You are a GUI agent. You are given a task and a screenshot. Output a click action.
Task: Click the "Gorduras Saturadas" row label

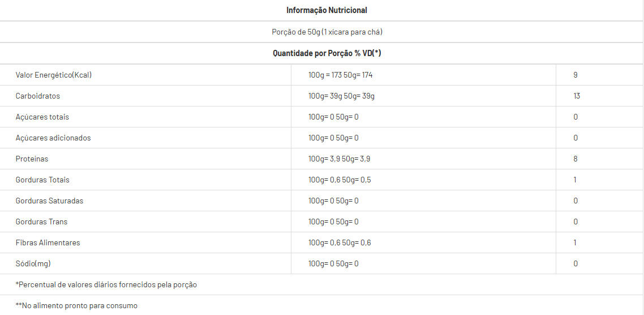(49, 201)
